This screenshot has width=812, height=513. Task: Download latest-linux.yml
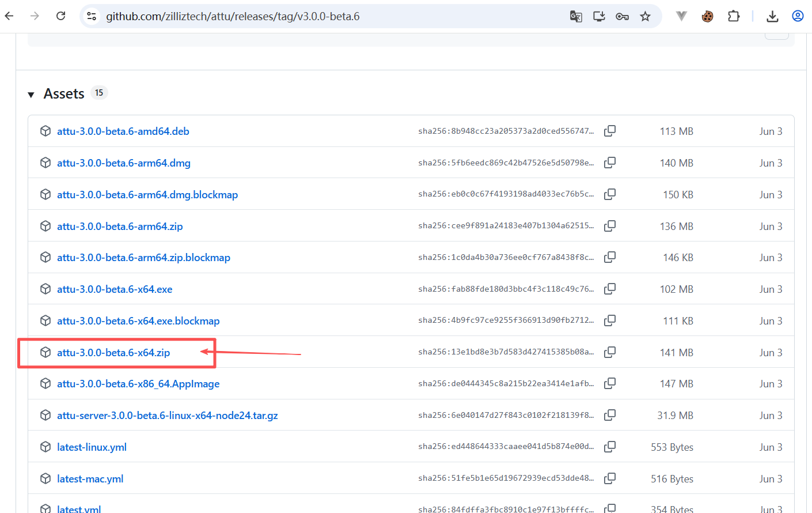point(92,447)
